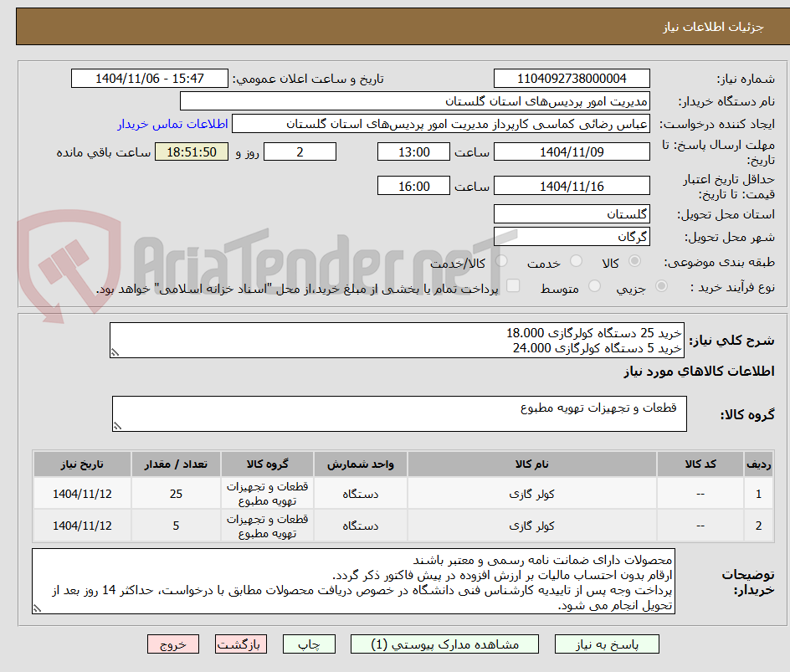The width and height of the screenshot is (790, 672).
Task: Click the resize handle of گروه کالا box
Action: [117, 426]
